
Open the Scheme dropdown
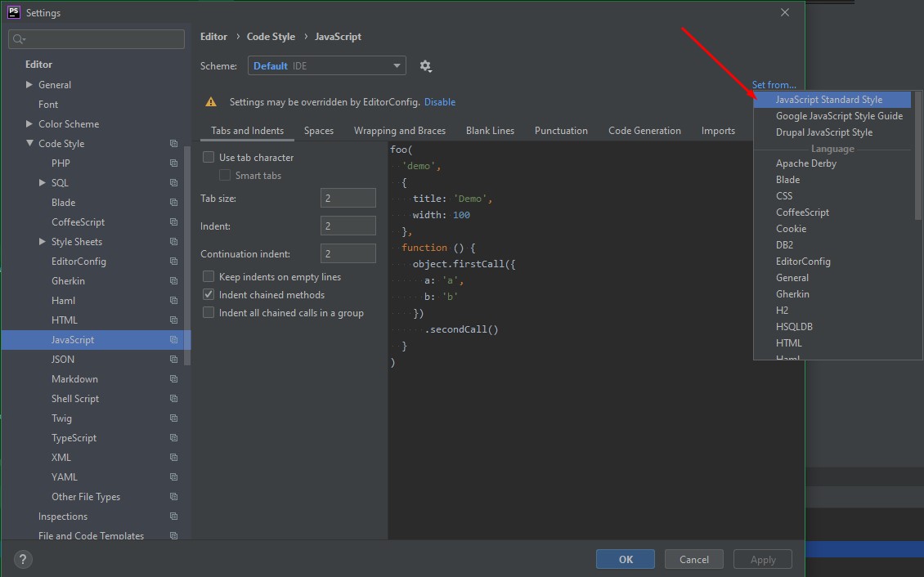click(326, 66)
